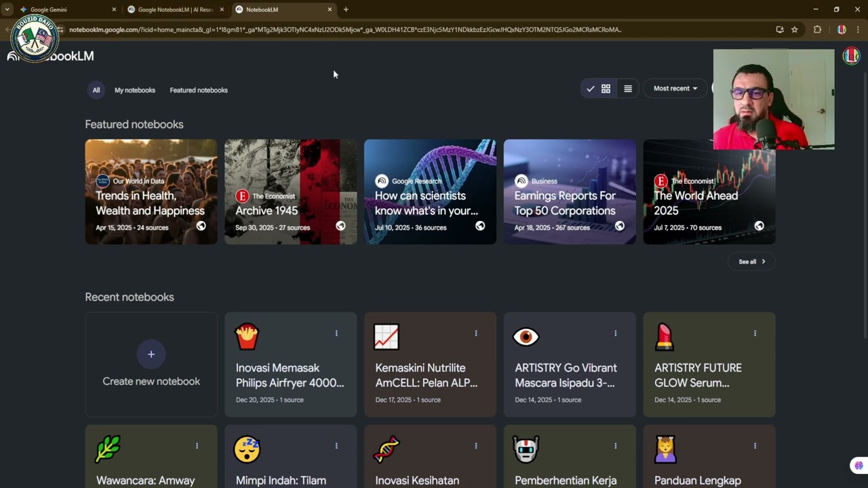This screenshot has height=488, width=868.
Task: Click the globe icon on Archive 1945 card
Action: (x=340, y=226)
